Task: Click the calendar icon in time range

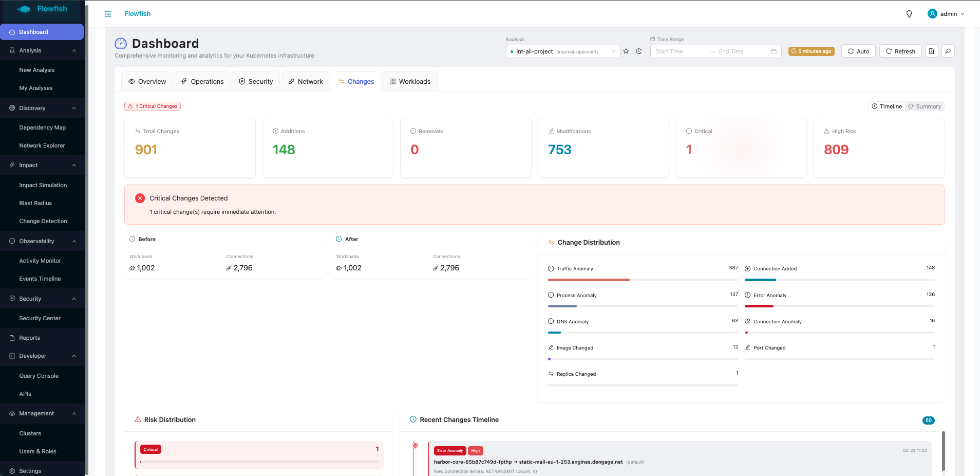Action: click(x=774, y=51)
